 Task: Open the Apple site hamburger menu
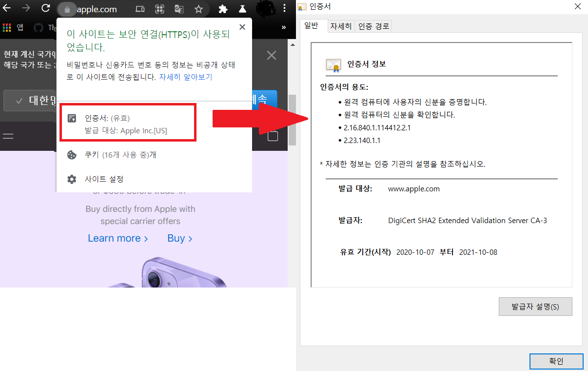click(8, 136)
